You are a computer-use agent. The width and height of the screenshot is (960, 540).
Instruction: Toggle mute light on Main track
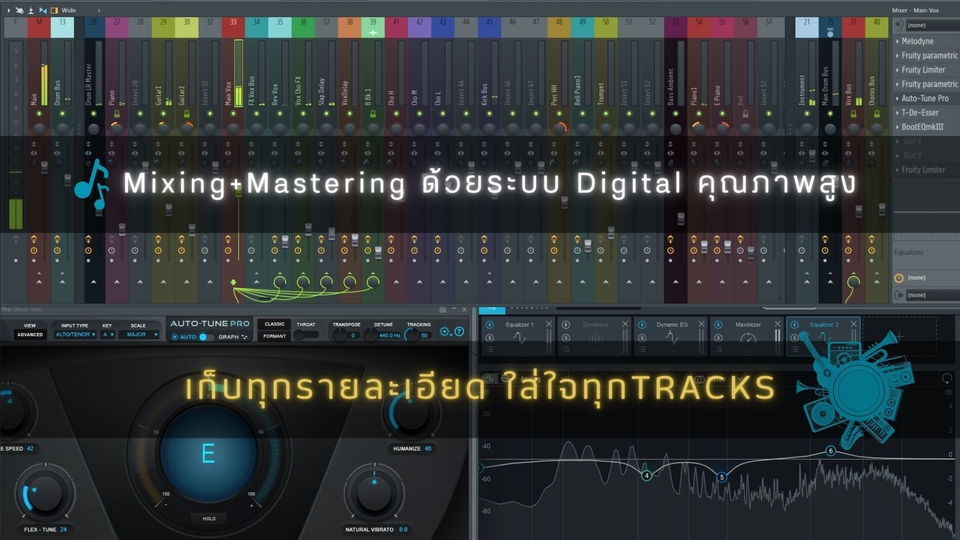point(39,114)
